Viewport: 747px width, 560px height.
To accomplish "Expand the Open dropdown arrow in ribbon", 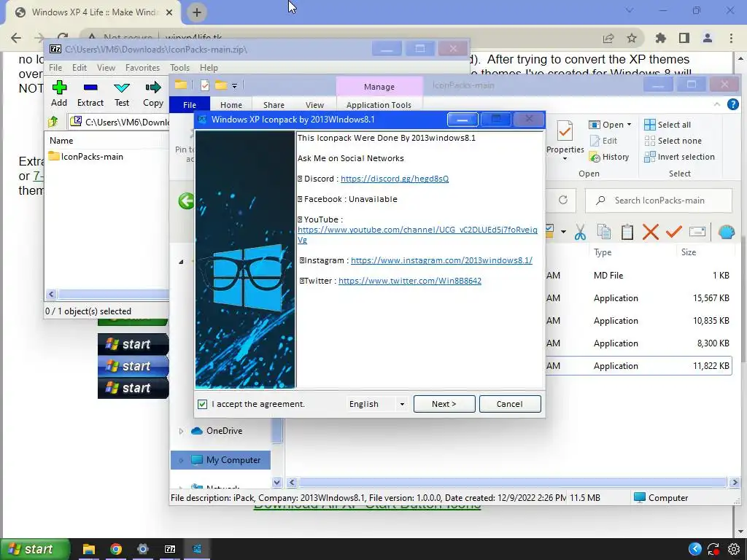I will (629, 124).
